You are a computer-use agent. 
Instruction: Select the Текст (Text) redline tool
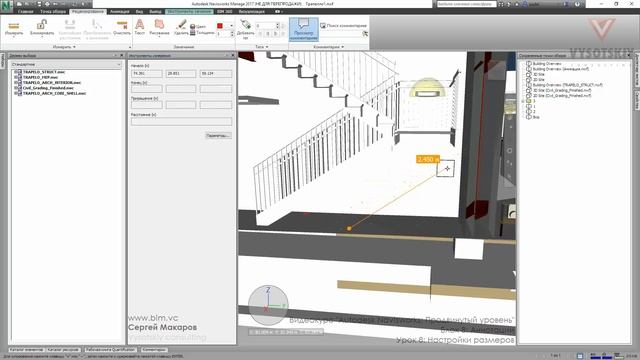pyautogui.click(x=140, y=27)
